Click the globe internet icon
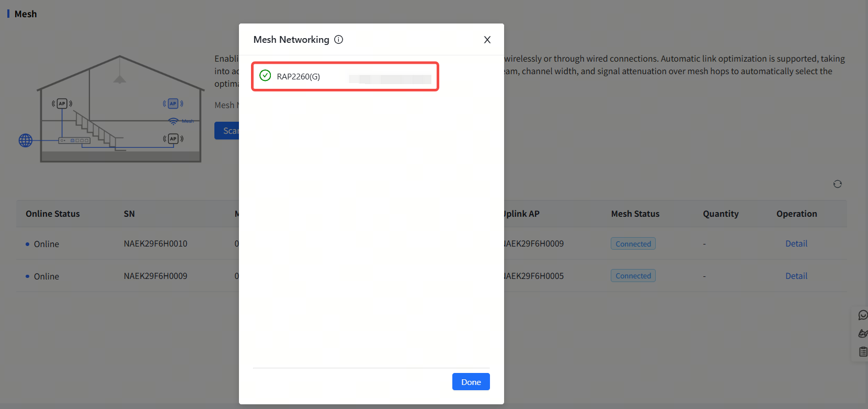The height and width of the screenshot is (409, 868). pos(26,140)
